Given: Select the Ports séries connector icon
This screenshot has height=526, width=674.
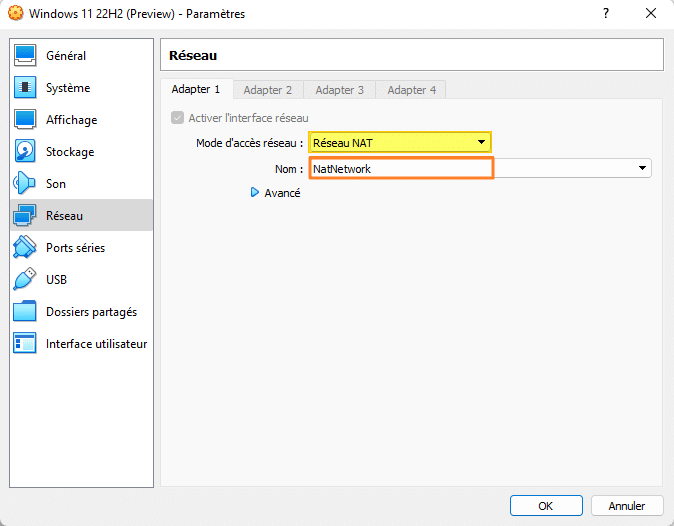Looking at the screenshot, I should (x=25, y=248).
